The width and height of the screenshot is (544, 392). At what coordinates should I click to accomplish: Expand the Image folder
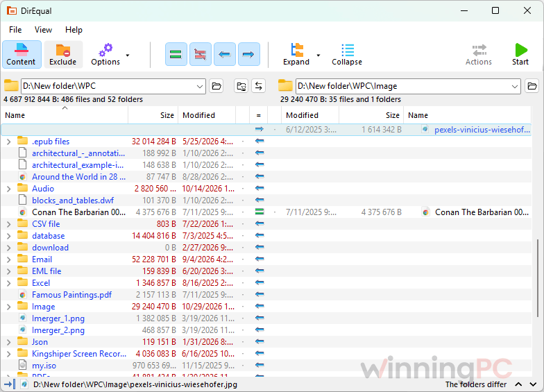click(x=8, y=307)
